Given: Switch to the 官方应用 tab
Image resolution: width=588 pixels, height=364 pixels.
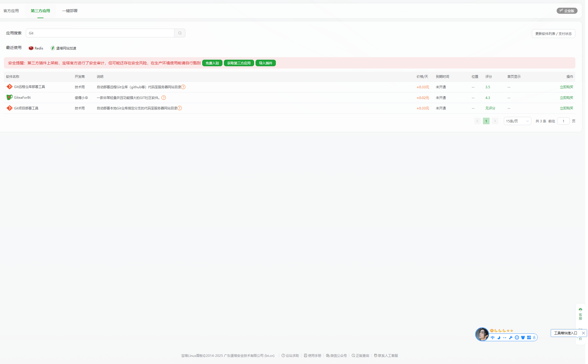Looking at the screenshot, I should pos(11,11).
